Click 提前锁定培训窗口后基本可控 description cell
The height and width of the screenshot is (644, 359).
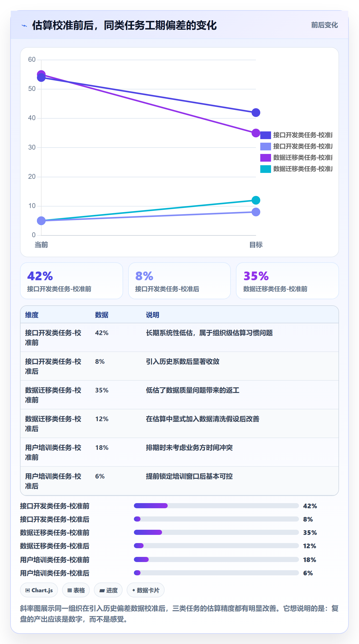[x=189, y=476]
